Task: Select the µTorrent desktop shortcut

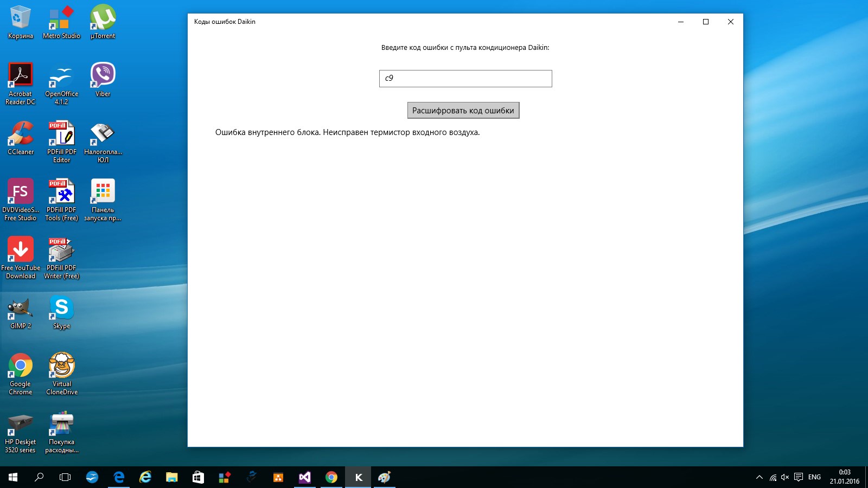Action: pos(103,22)
